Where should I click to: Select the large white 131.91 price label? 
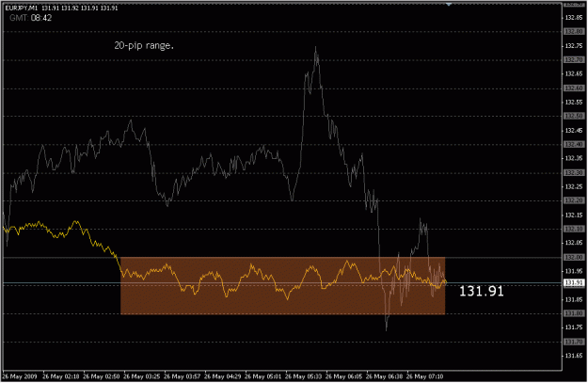[x=482, y=291]
